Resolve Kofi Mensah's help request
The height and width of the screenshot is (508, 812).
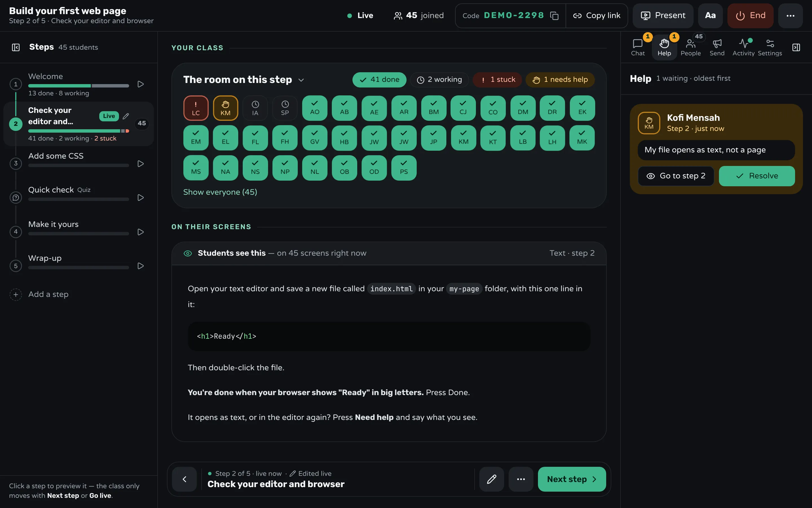[x=757, y=176]
